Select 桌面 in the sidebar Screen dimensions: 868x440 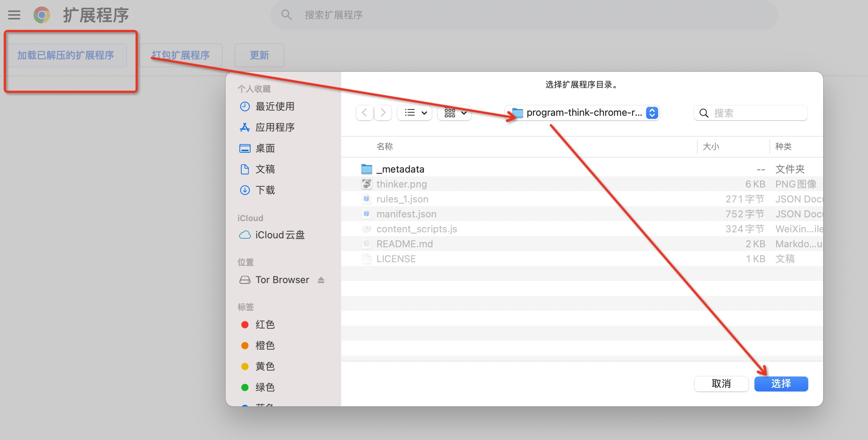(x=266, y=148)
